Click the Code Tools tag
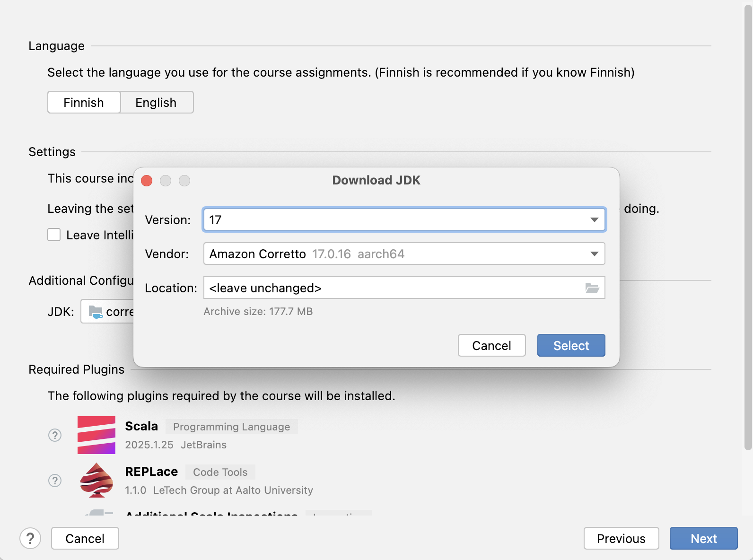 coord(220,472)
